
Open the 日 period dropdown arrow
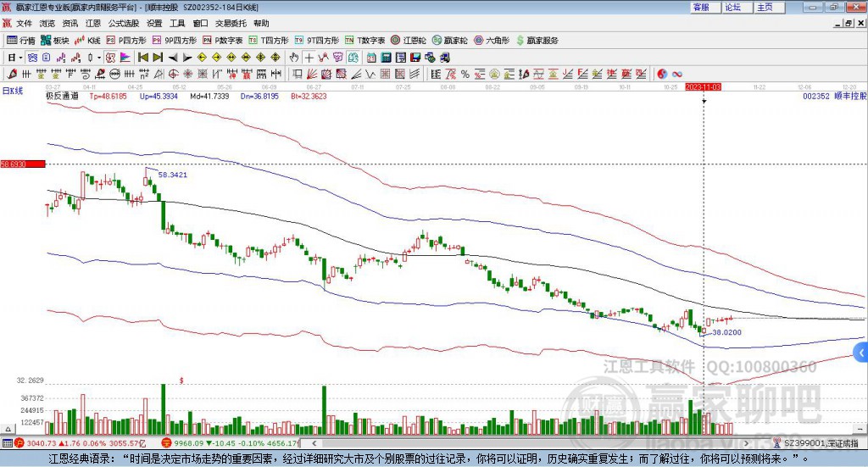(x=20, y=58)
